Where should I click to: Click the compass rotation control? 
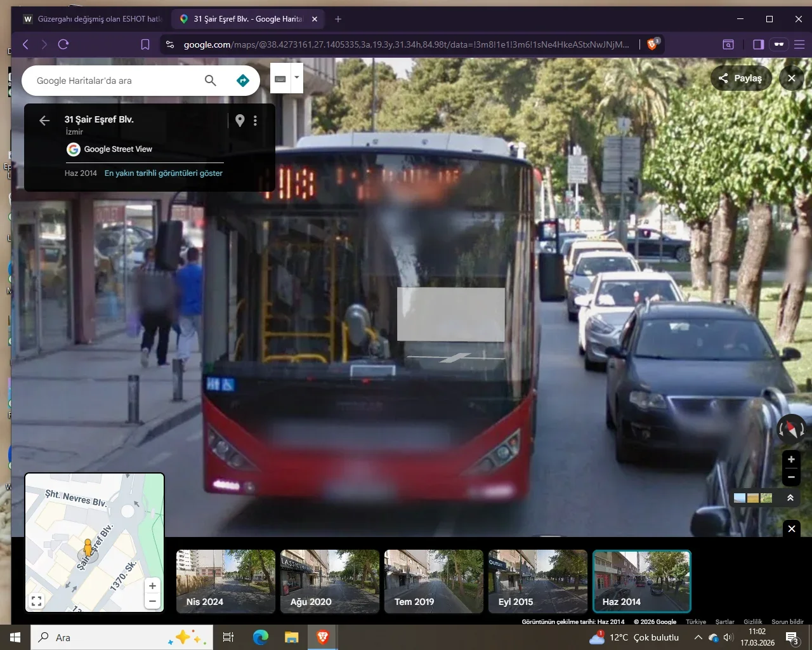(791, 428)
